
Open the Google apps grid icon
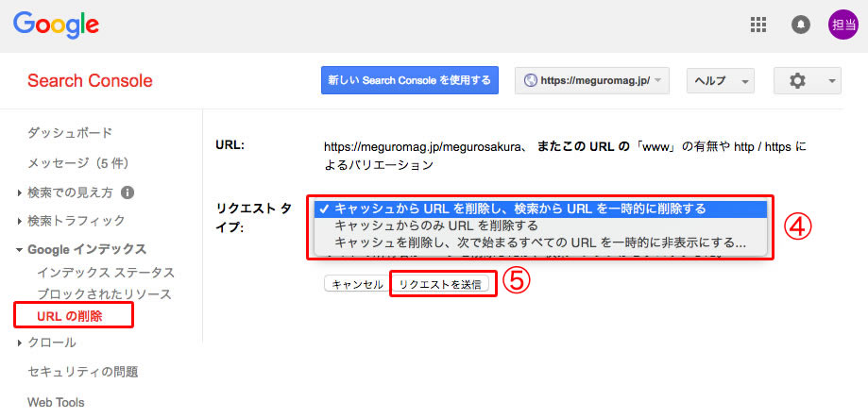(757, 25)
